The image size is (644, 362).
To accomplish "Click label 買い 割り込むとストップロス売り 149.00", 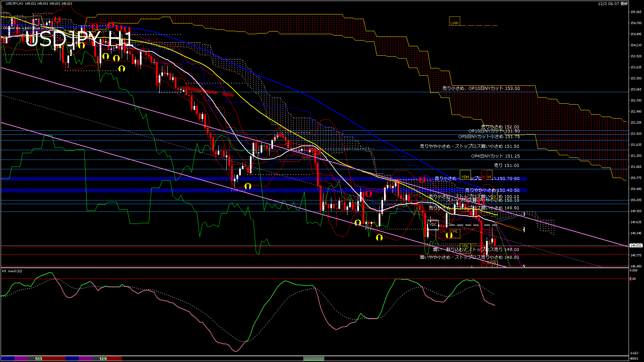I will tap(476, 250).
